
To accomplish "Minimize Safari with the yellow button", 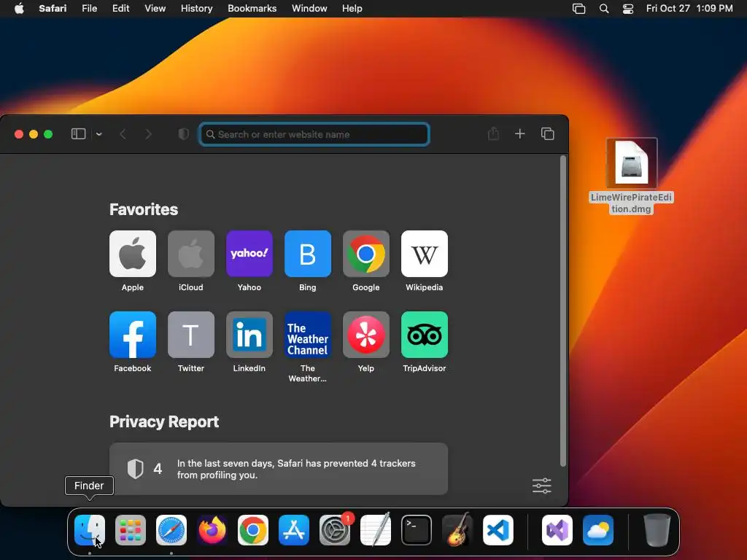I will (34, 134).
